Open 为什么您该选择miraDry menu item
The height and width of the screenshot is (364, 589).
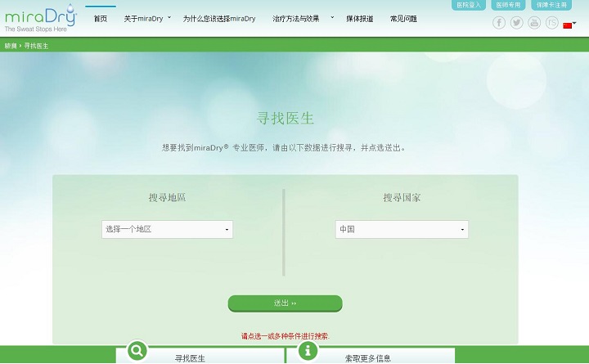(219, 19)
